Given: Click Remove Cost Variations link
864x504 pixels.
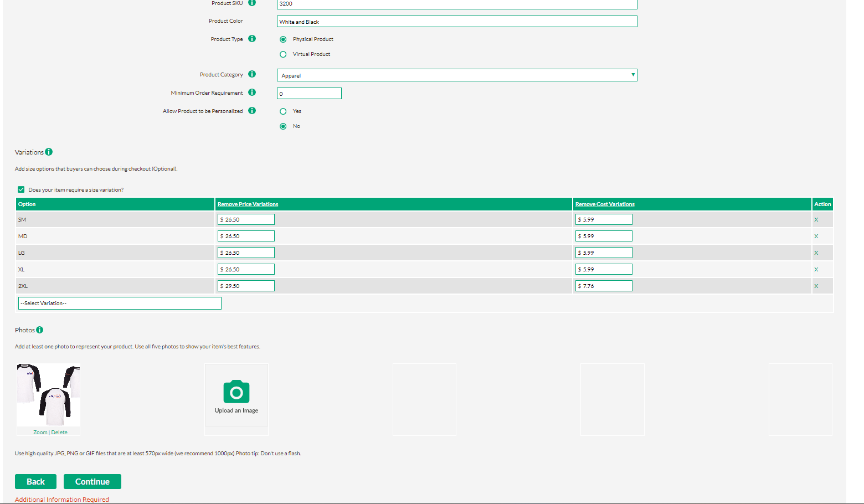Looking at the screenshot, I should [605, 204].
